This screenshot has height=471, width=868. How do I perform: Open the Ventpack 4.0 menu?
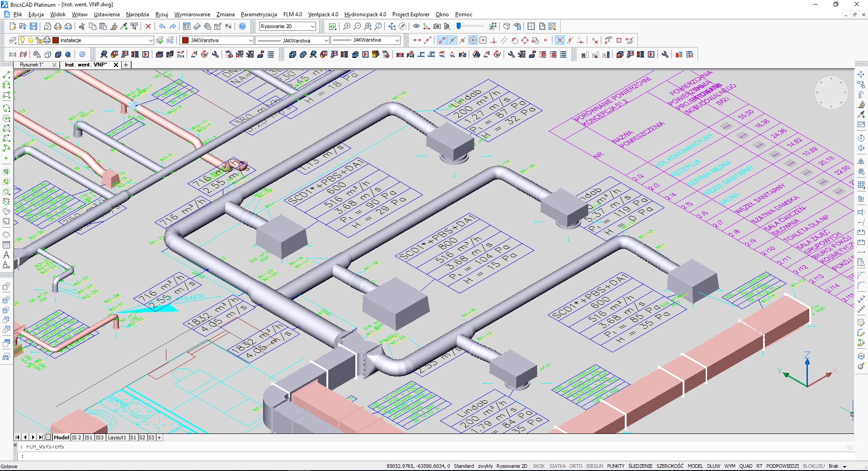click(x=323, y=14)
